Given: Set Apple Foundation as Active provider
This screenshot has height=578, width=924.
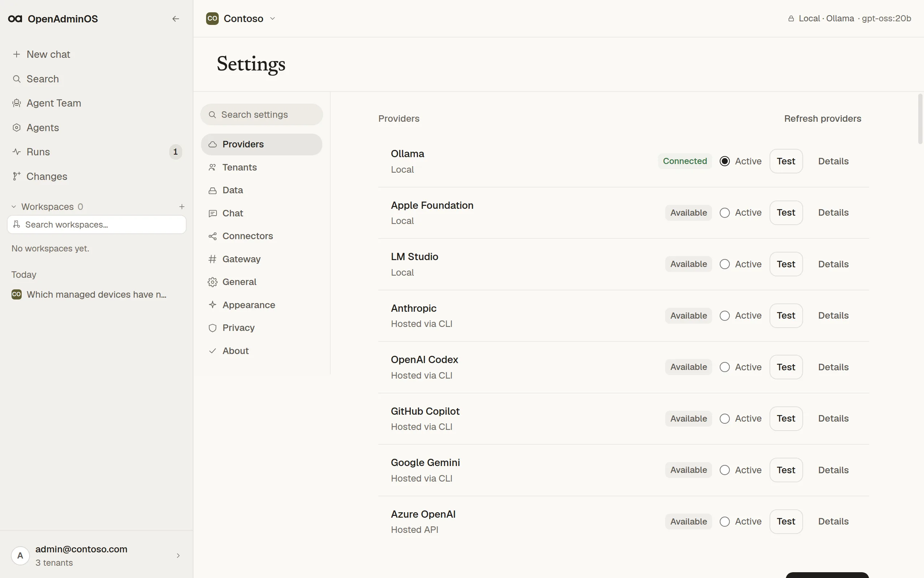Looking at the screenshot, I should point(724,212).
